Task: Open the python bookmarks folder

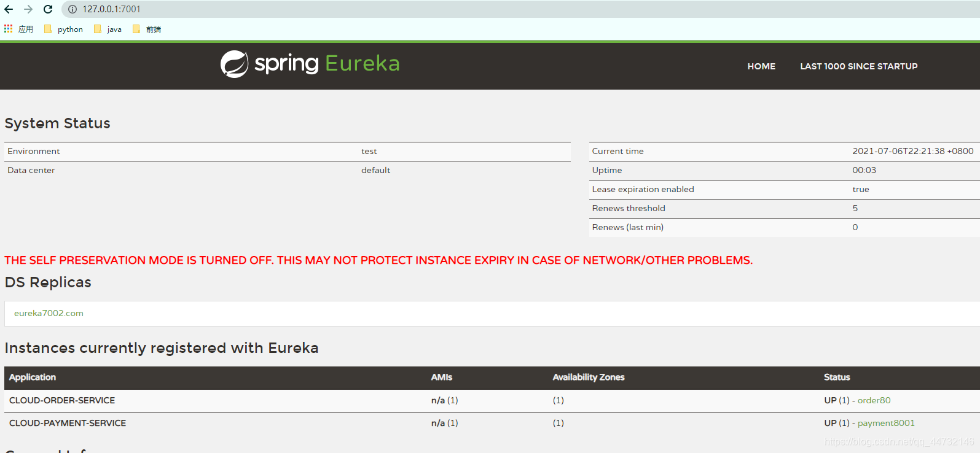Action: (x=63, y=29)
